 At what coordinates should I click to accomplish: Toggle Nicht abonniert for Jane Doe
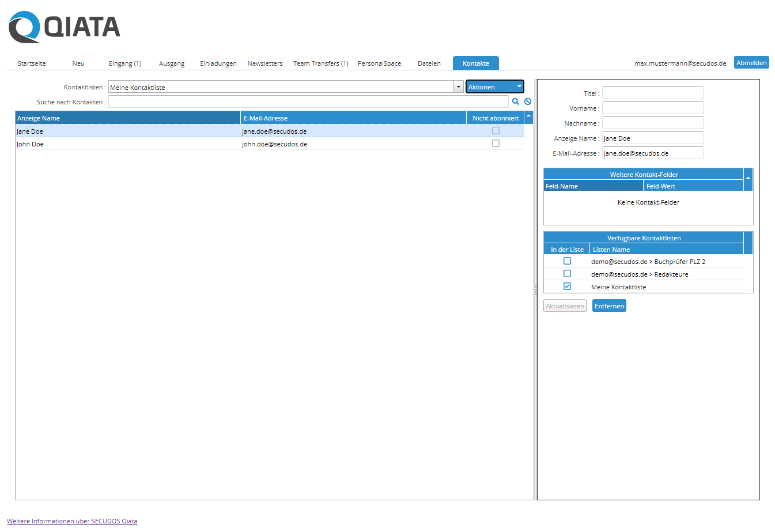coord(496,131)
